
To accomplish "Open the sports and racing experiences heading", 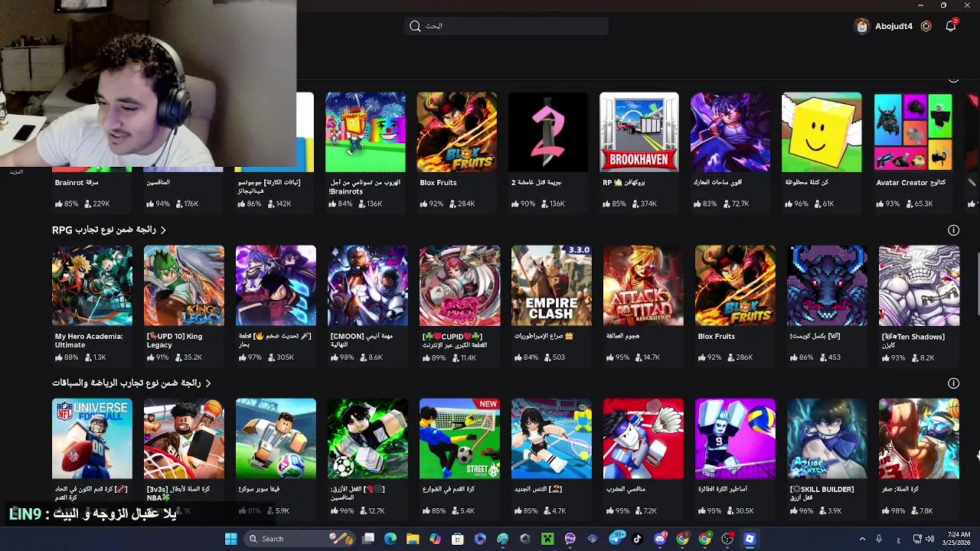I will pos(126,383).
